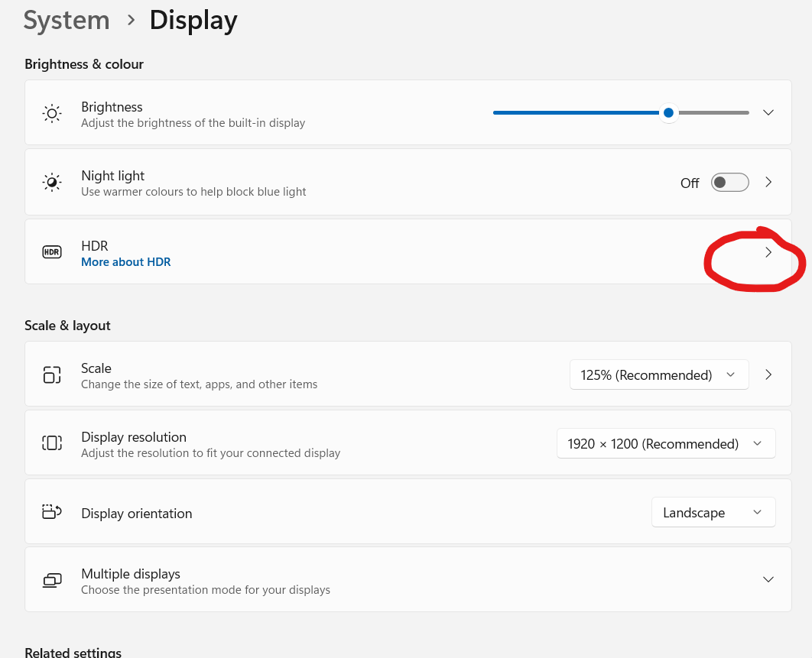The width and height of the screenshot is (812, 658).
Task: Click 'Adjust the brightness of the built-in display'
Action: [x=193, y=123]
